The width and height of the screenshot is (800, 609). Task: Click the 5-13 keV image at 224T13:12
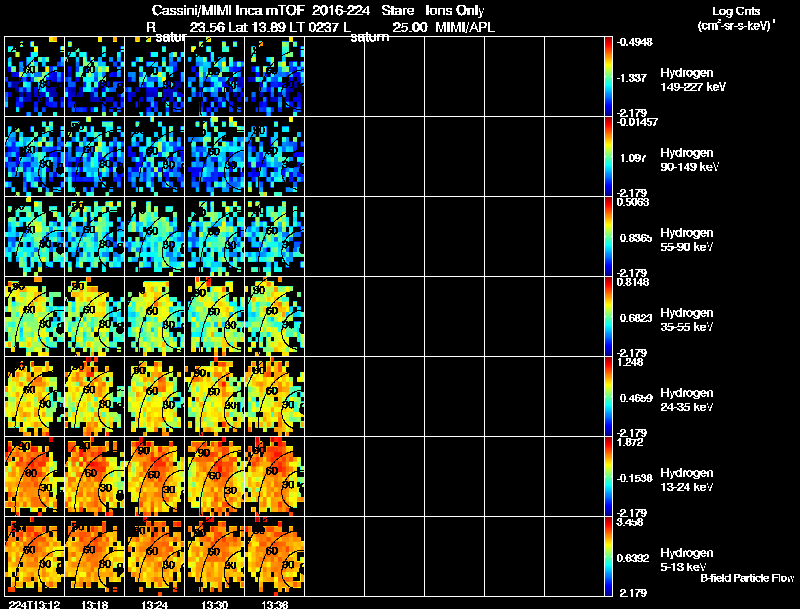tap(35, 557)
